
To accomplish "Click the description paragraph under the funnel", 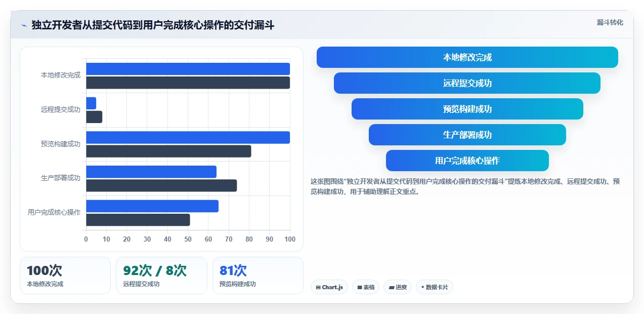I will (x=465, y=186).
